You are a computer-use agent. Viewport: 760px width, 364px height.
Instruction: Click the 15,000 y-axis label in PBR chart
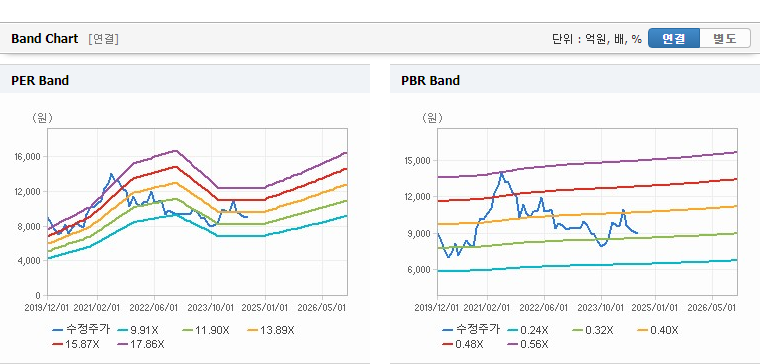(x=418, y=160)
